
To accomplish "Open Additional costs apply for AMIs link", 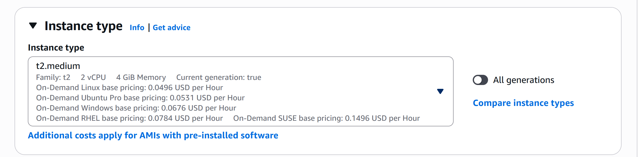I will pos(153,135).
